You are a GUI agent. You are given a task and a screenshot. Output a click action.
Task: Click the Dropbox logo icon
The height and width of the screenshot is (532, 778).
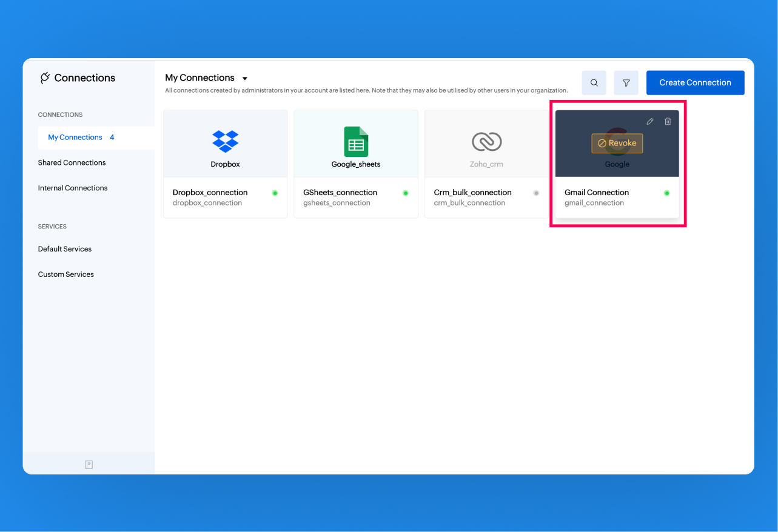pyautogui.click(x=225, y=141)
